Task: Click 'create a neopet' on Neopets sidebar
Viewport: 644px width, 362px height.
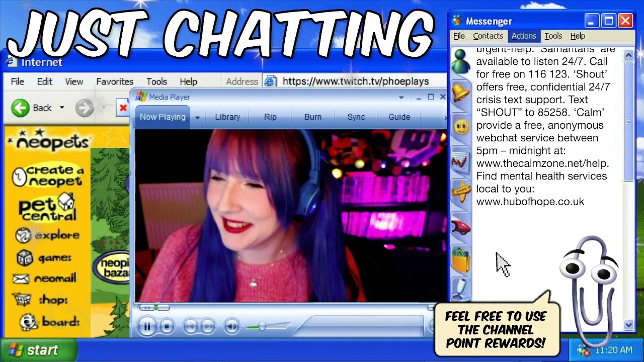Action: (x=48, y=176)
